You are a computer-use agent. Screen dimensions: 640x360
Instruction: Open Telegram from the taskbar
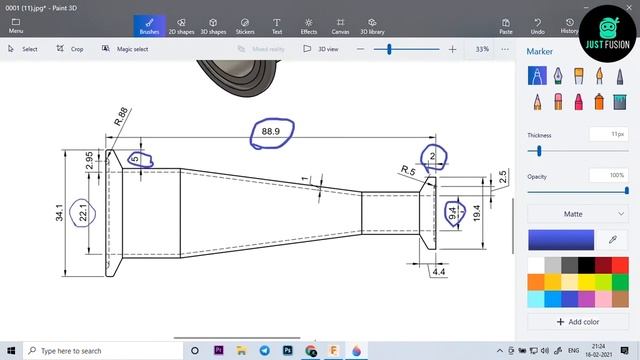264,350
